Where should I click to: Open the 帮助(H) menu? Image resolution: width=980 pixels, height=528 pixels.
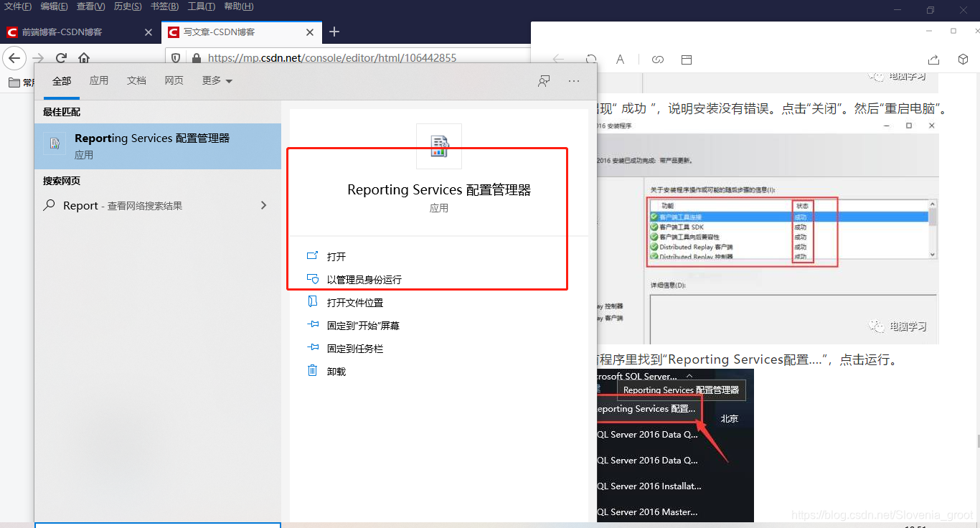(238, 6)
